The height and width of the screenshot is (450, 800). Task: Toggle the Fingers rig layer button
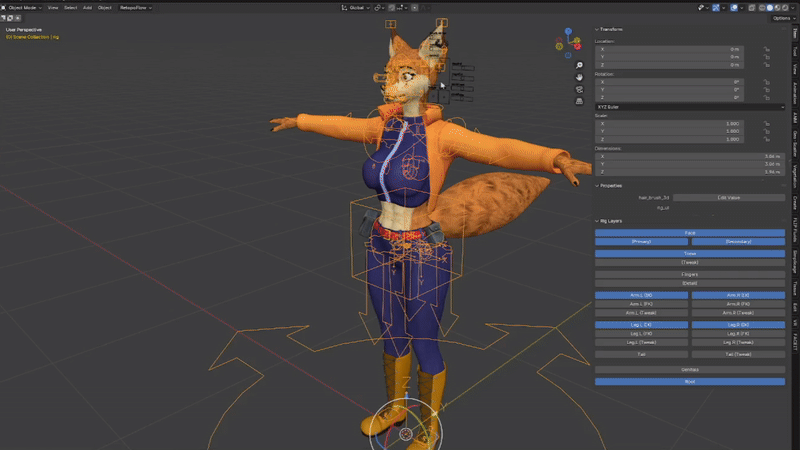[690, 274]
